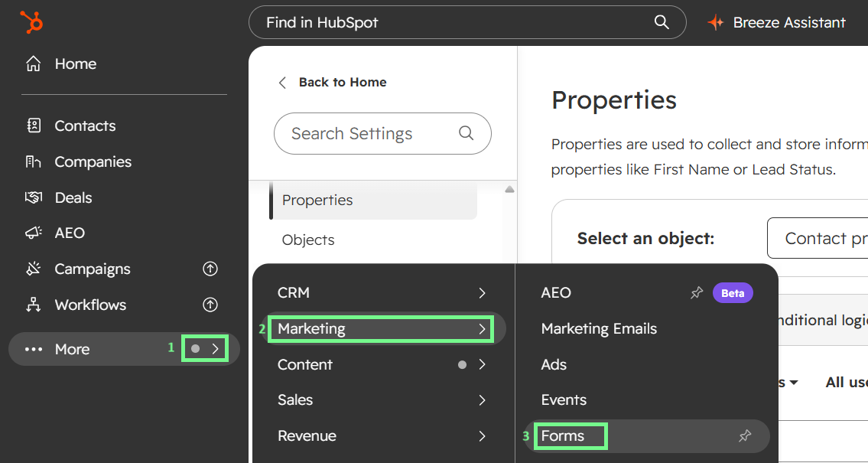Open Campaigns from the sidebar
This screenshot has height=463, width=868.
pyautogui.click(x=93, y=269)
